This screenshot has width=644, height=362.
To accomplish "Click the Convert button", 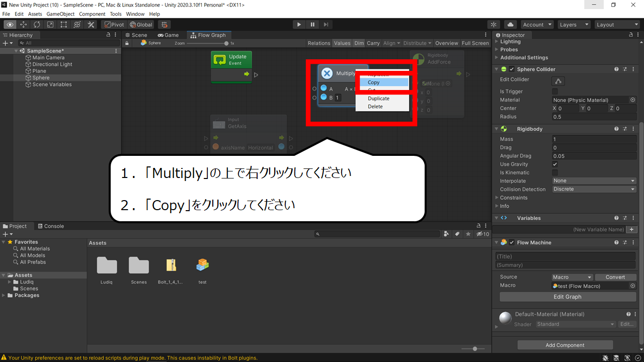I will pyautogui.click(x=615, y=277).
